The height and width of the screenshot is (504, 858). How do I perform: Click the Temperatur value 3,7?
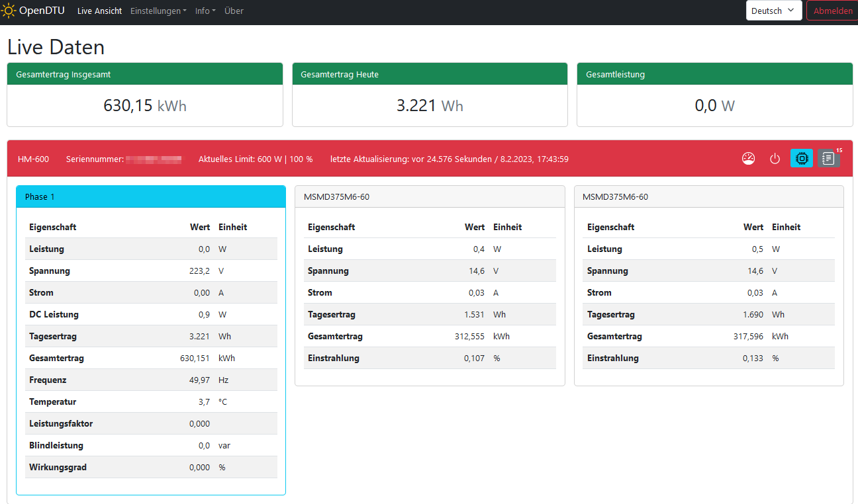tap(204, 401)
